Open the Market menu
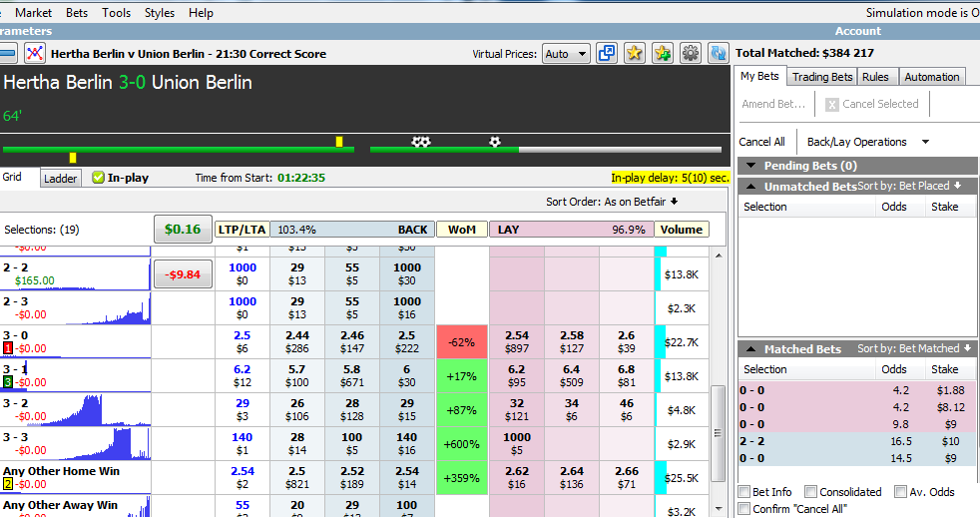Image resolution: width=980 pixels, height=518 pixels. pos(34,13)
